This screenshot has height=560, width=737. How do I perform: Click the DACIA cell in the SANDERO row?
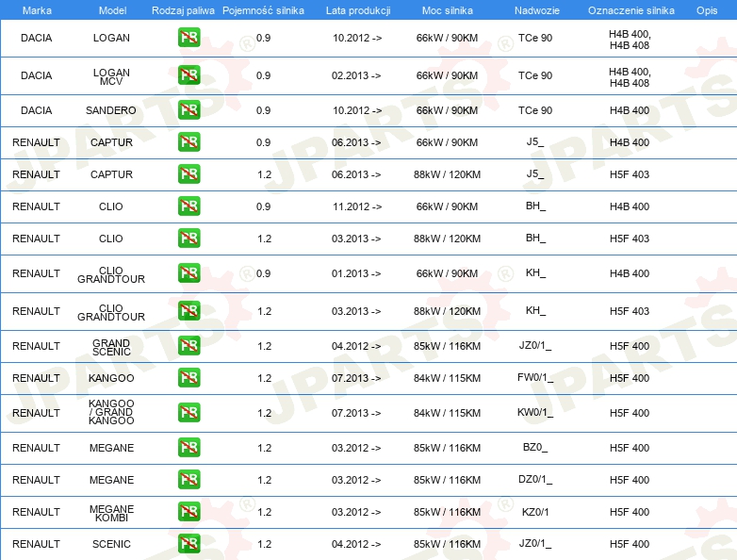pyautogui.click(x=36, y=110)
